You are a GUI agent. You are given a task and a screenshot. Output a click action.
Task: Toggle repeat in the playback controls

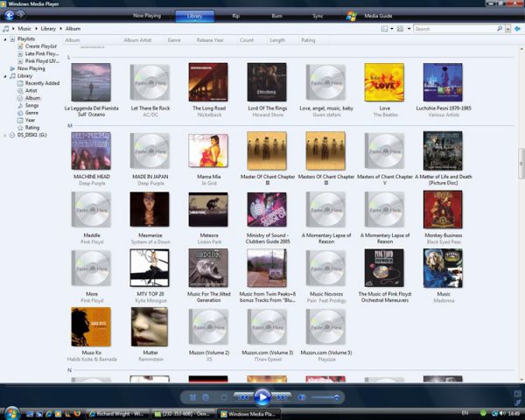[x=206, y=397]
